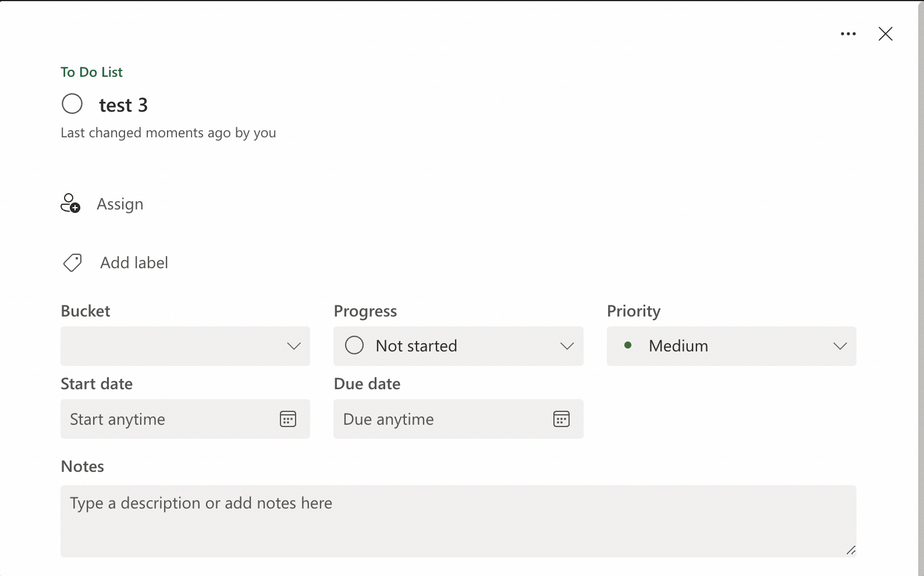The height and width of the screenshot is (576, 924).
Task: Click in the Notes description text area
Action: tap(458, 521)
